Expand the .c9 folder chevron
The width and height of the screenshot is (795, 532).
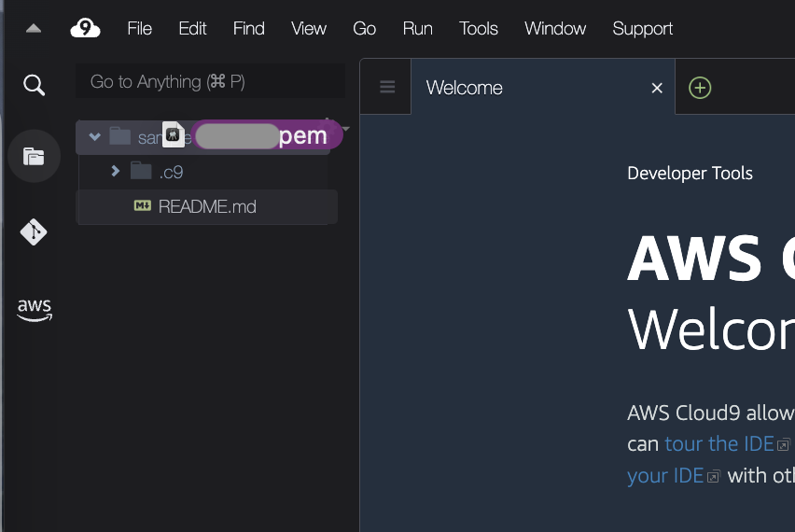pos(115,171)
